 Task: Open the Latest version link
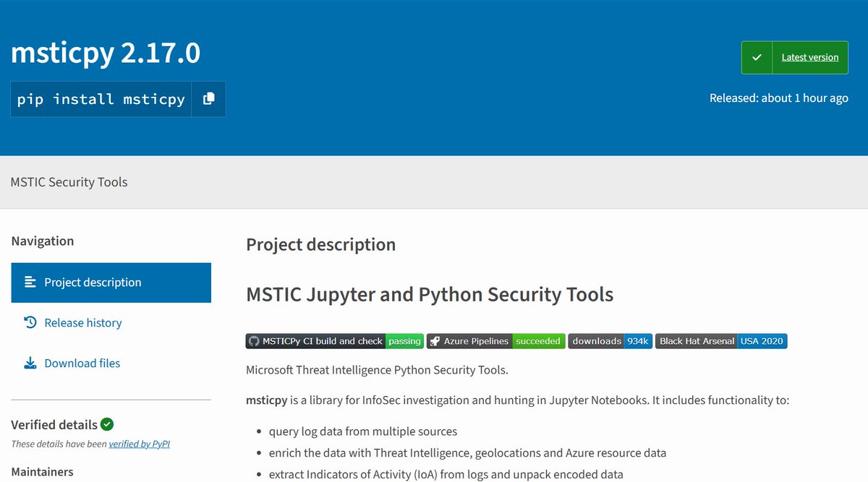[810, 57]
